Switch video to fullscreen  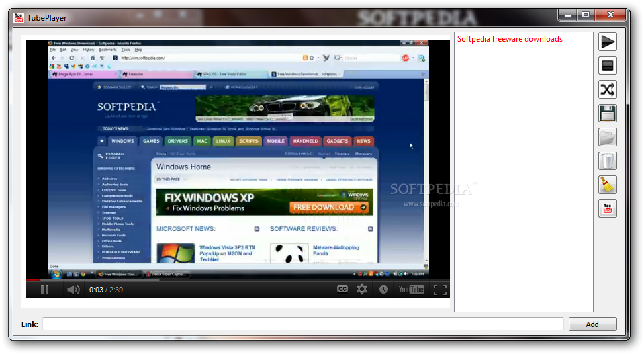(440, 290)
